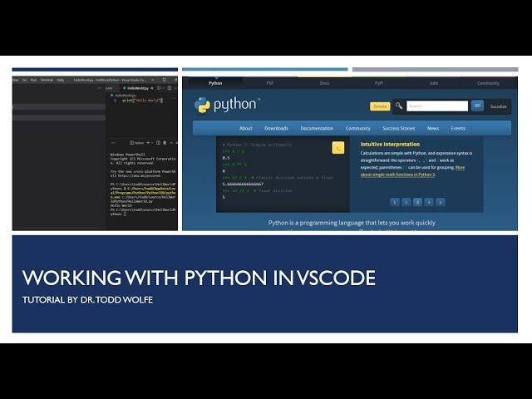This screenshot has width=532, height=399.
Task: Switch to the Docs top tab
Action: point(324,83)
